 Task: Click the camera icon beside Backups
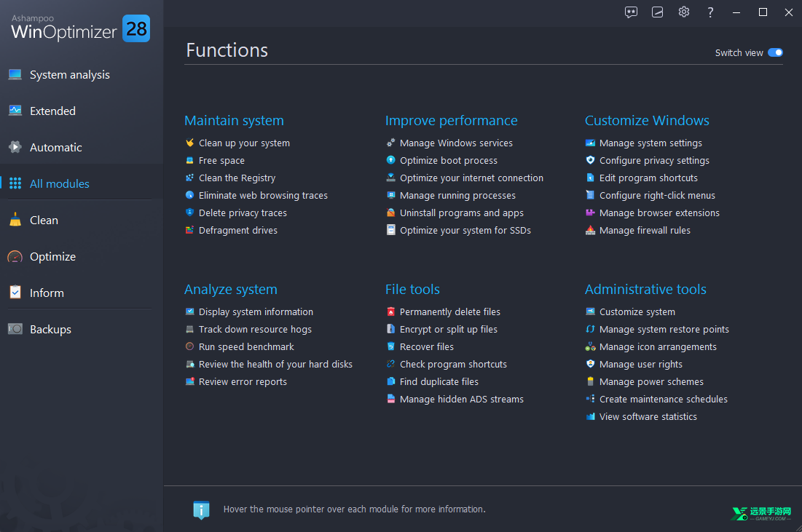(15, 329)
